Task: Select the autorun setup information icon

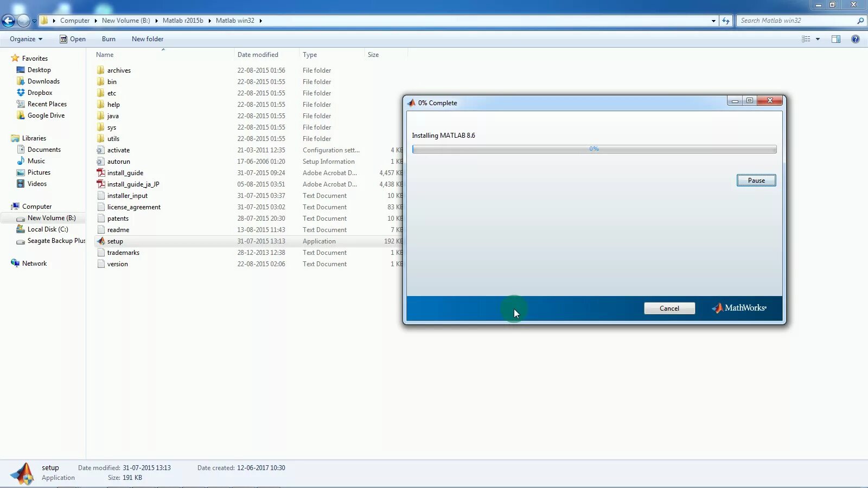Action: 100,161
